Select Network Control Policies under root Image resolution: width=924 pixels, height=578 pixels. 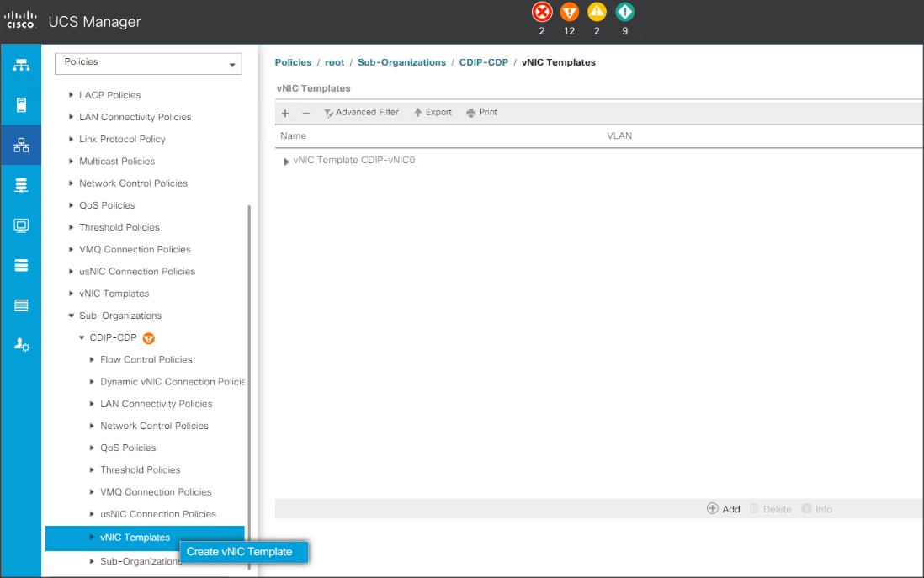(x=133, y=183)
